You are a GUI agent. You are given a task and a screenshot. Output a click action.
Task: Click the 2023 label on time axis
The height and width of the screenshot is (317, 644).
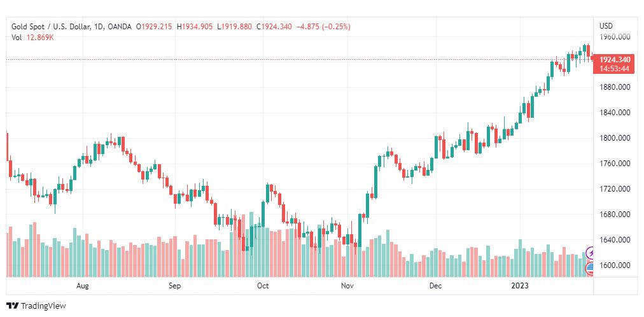click(520, 286)
